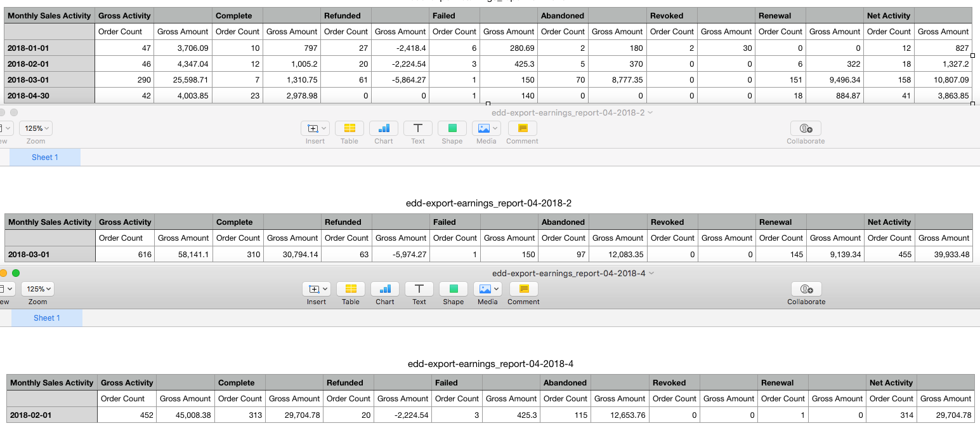Add a Text box in 04-2018-4 window toolbar
The image size is (980, 428).
click(x=419, y=289)
